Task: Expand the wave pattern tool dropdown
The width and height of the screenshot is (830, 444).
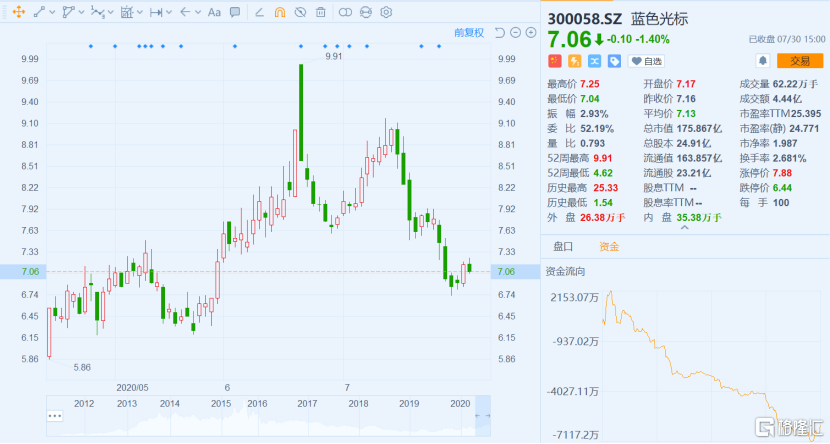Action: pyautogui.click(x=110, y=12)
